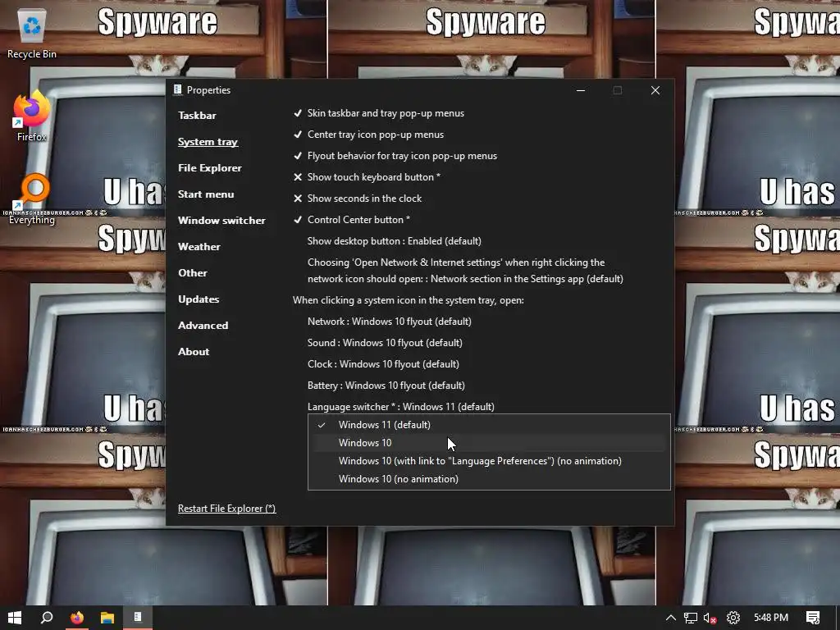
Task: Switch to the Weather section
Action: [199, 246]
